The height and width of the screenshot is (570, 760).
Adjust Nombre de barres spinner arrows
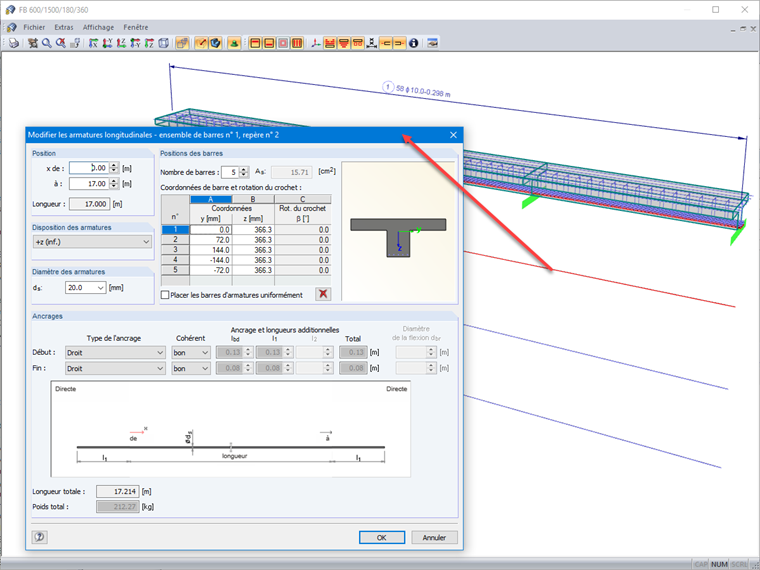tap(244, 172)
